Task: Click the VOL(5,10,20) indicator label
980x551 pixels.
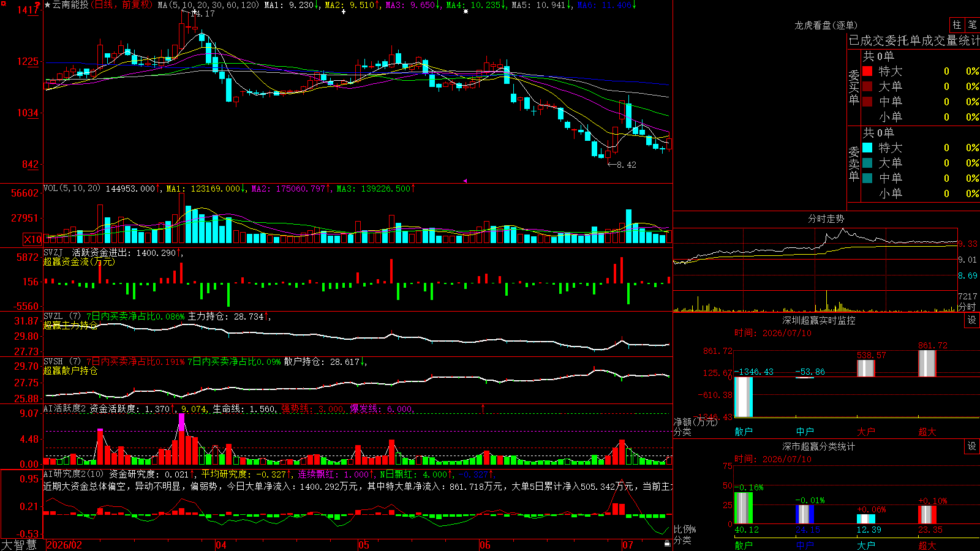Action: tap(72, 189)
